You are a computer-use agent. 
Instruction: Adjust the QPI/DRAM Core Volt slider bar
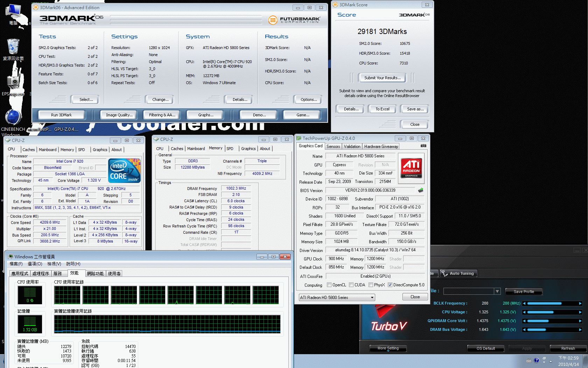tap(552, 321)
